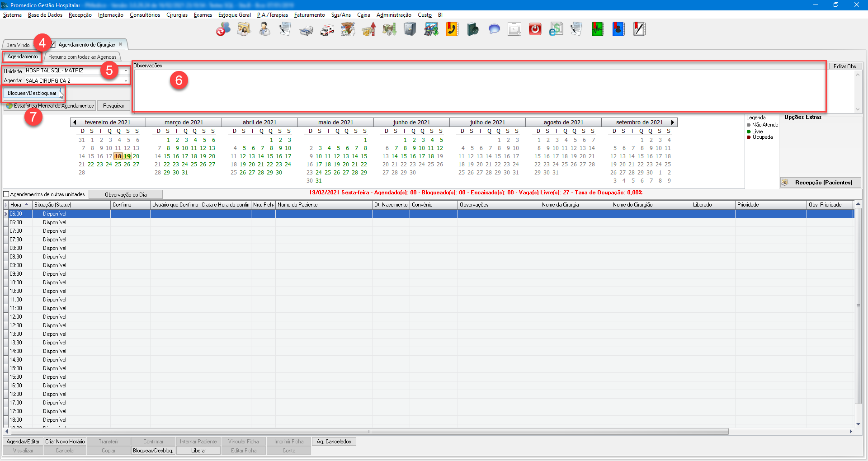Enable 'Agendamentos de outras unidades' checkbox

coord(6,194)
